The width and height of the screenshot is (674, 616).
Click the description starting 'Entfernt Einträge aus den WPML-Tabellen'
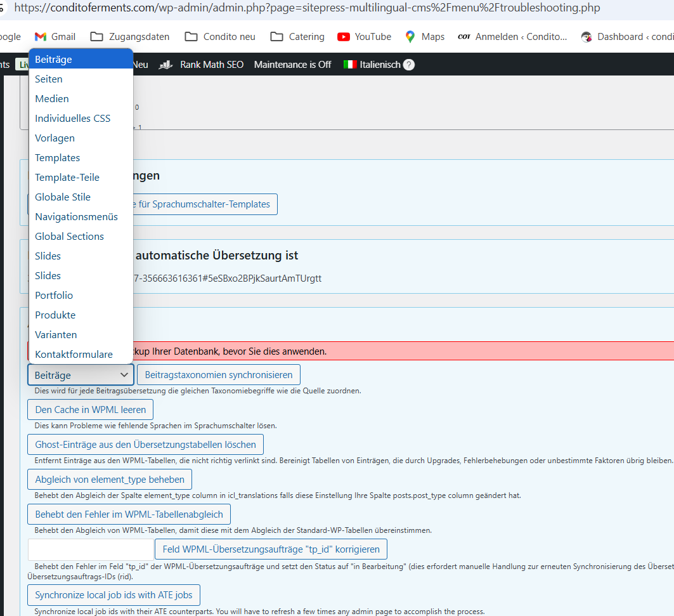[x=353, y=461]
